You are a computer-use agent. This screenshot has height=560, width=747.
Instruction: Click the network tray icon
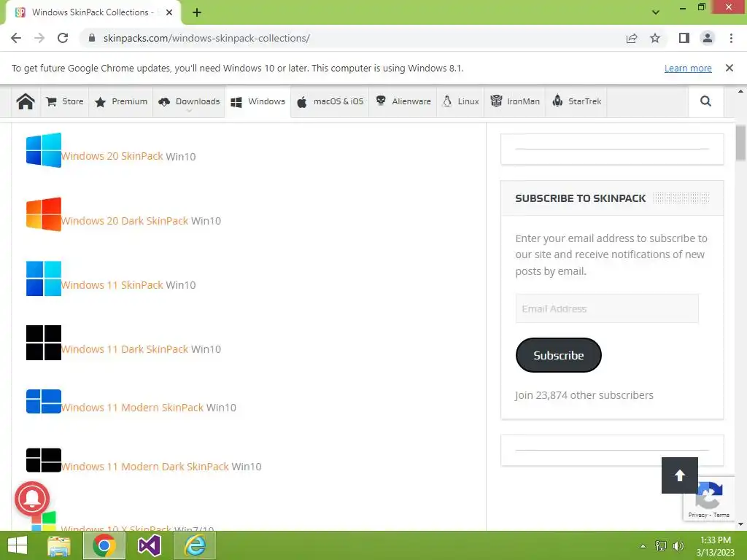tap(661, 545)
